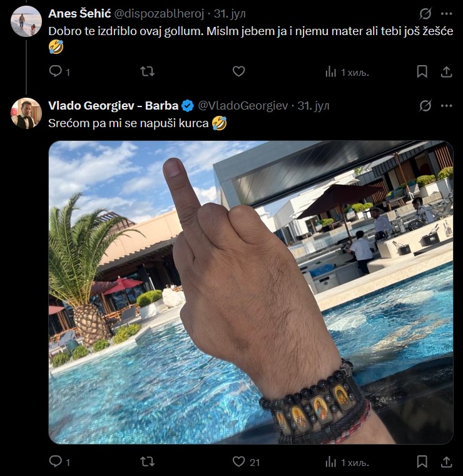Open Grok icon on Vlado Georgiev's tweet
This screenshot has height=476, width=463.
pos(425,105)
